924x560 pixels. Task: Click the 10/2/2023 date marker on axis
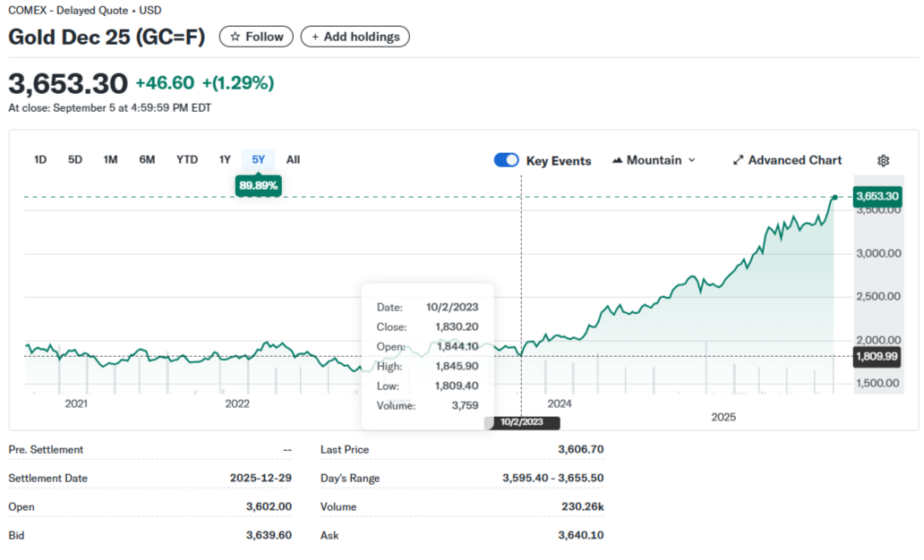522,422
